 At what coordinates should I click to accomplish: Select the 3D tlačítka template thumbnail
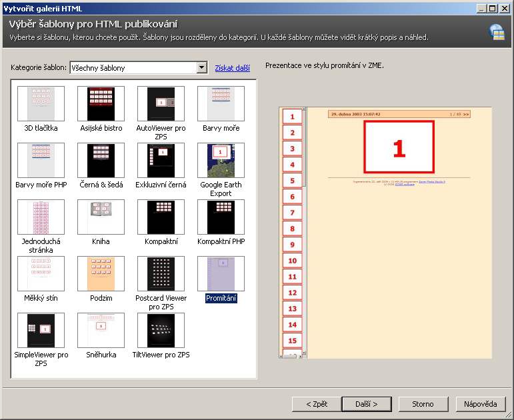coord(41,103)
